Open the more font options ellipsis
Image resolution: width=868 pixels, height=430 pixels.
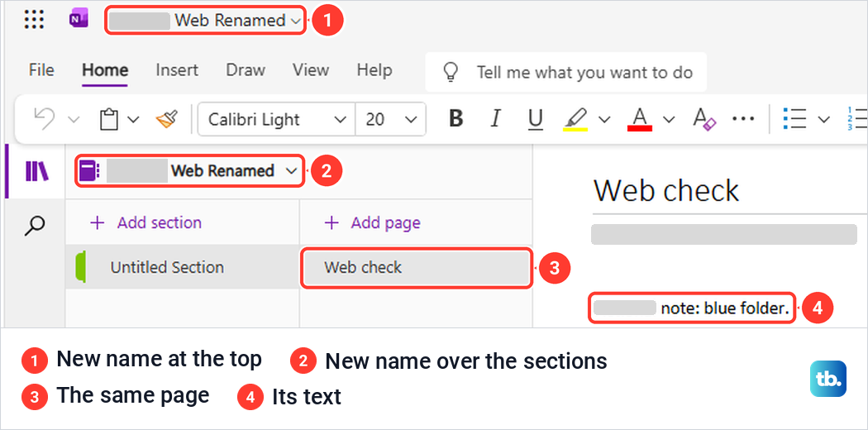743,119
